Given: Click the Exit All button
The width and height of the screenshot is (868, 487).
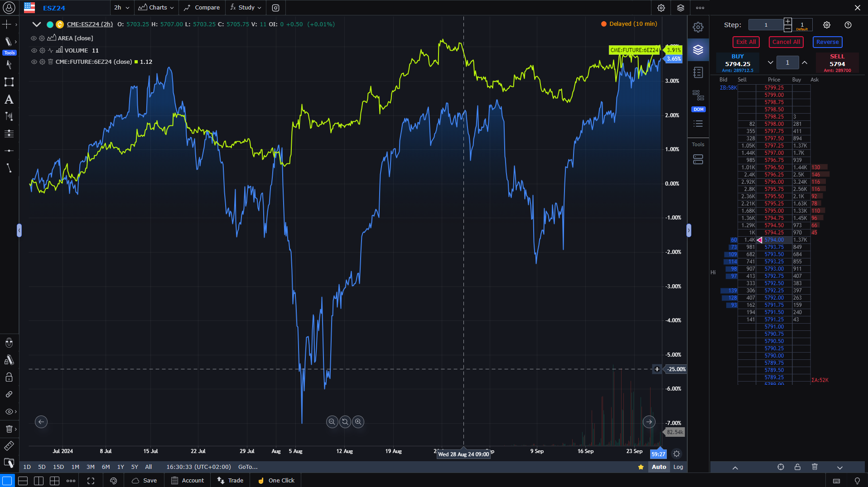Looking at the screenshot, I should pyautogui.click(x=746, y=42).
